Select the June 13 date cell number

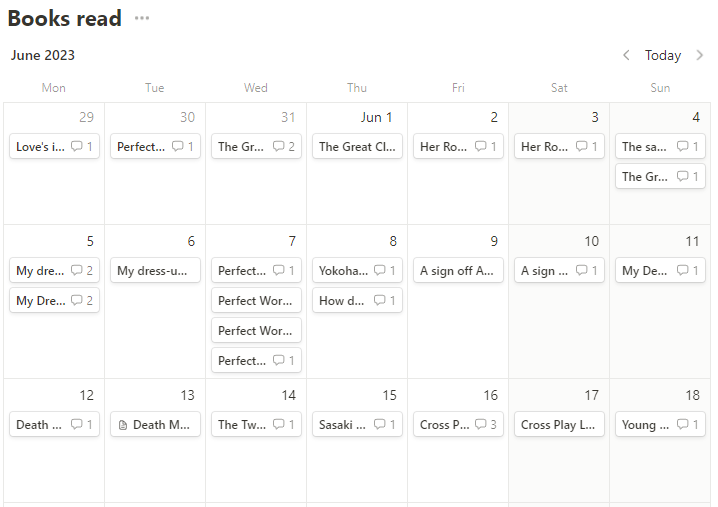click(x=187, y=396)
